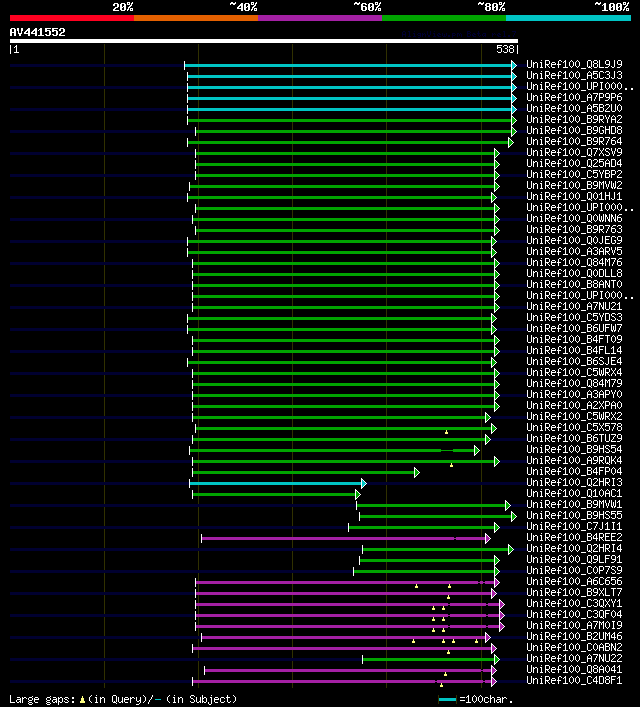Select the UniRef100_Q0DLL8 label
This screenshot has height=707, width=640.
point(574,273)
